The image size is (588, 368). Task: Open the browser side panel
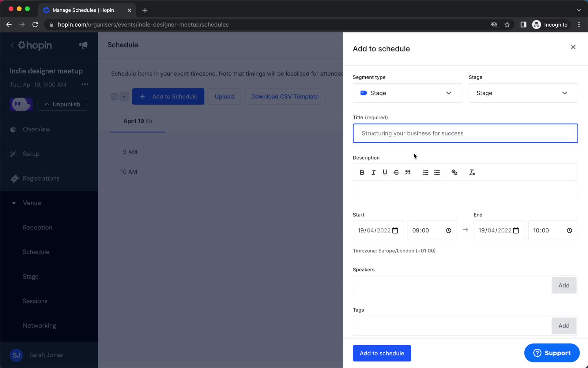pos(523,25)
